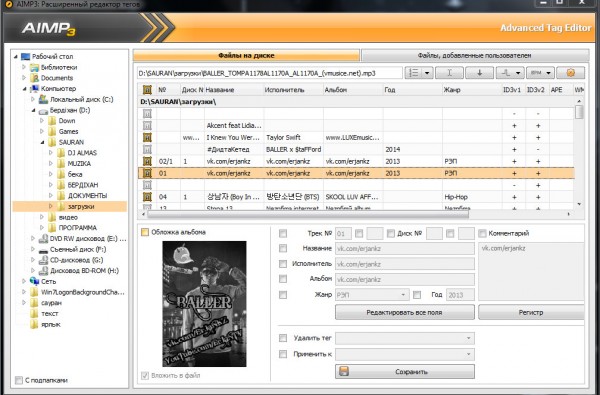Click the Сеть network icon

click(34, 281)
